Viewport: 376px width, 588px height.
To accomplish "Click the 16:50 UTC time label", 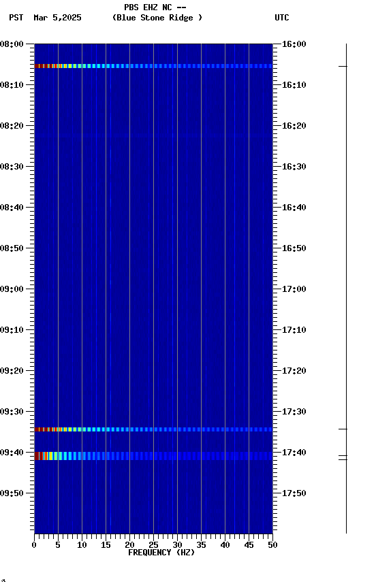I will point(294,248).
